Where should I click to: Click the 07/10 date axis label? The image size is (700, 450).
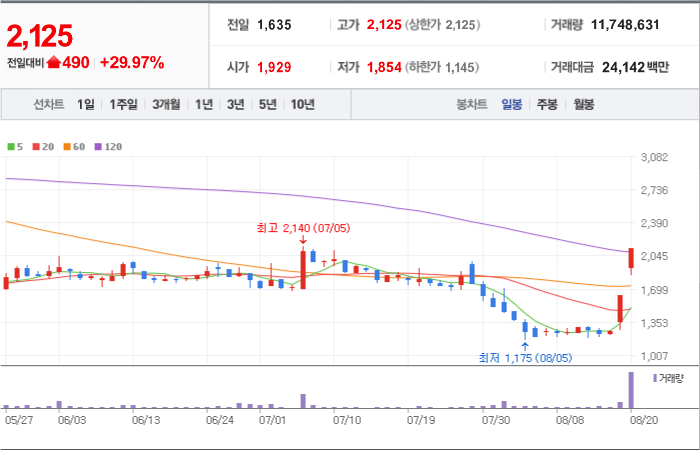(347, 421)
